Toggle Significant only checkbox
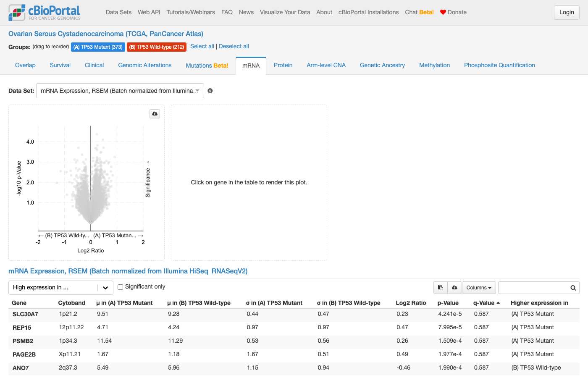This screenshot has width=588, height=378. tap(120, 287)
